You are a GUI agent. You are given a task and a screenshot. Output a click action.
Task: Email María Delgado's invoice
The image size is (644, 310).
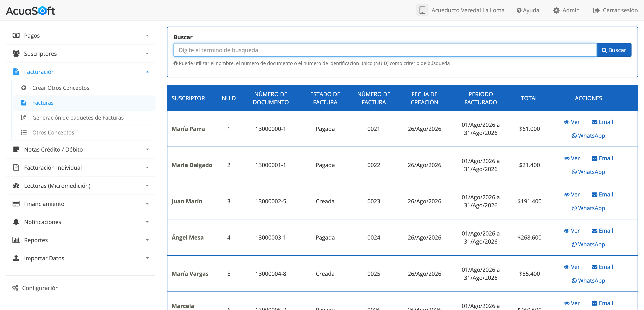602,158
